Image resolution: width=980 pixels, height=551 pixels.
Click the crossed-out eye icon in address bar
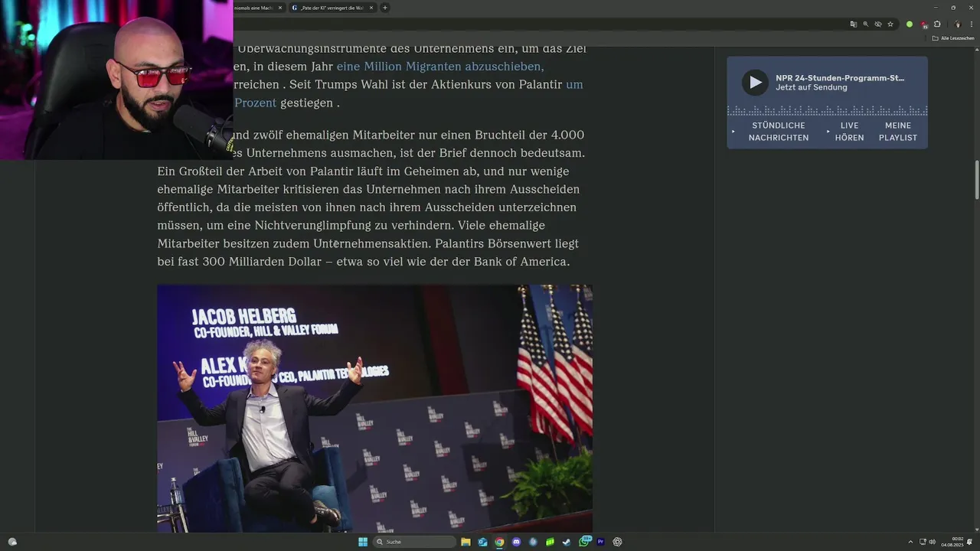tap(878, 24)
